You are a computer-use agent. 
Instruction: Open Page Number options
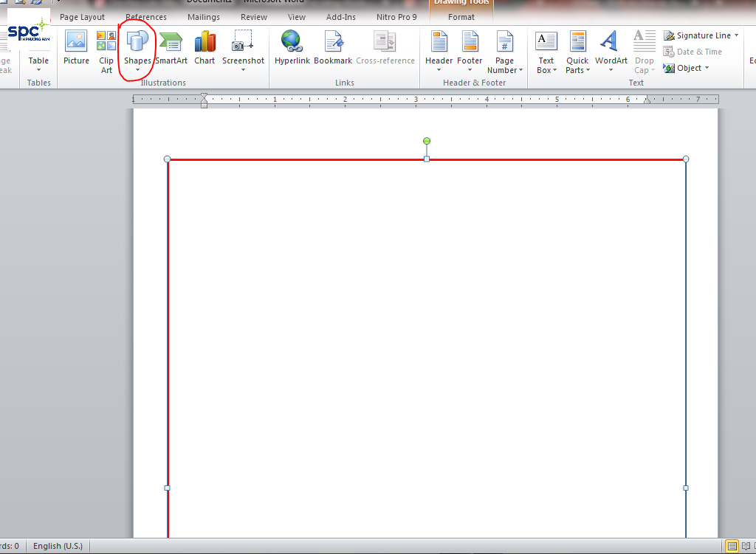click(x=504, y=52)
